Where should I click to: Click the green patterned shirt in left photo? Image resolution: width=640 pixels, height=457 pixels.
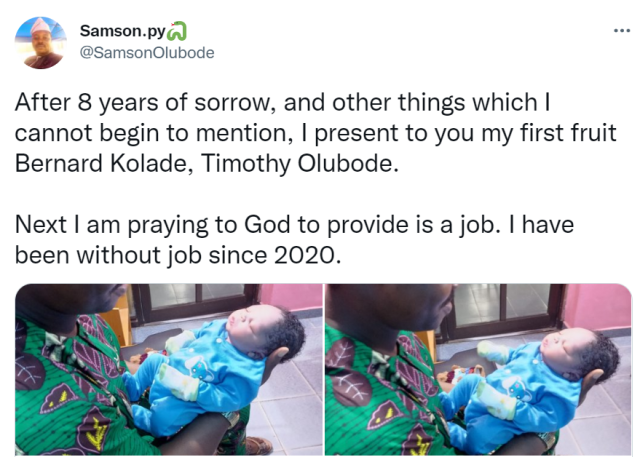tap(69, 388)
